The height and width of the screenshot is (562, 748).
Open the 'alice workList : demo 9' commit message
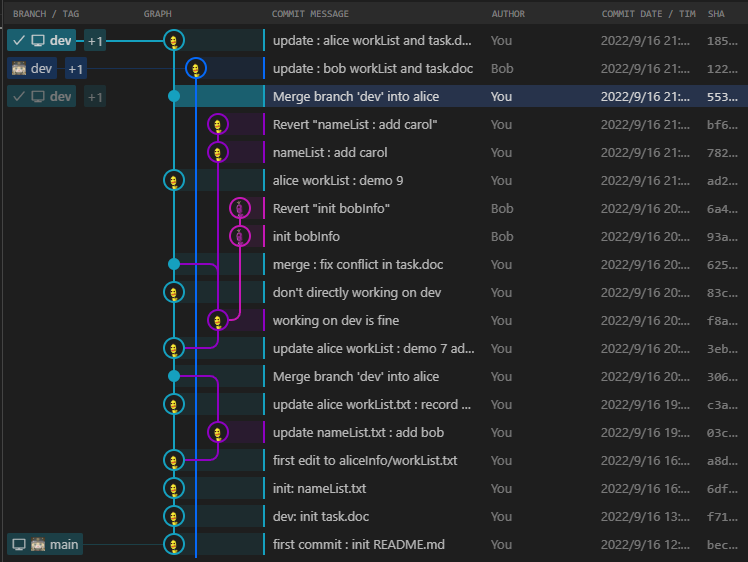point(337,180)
